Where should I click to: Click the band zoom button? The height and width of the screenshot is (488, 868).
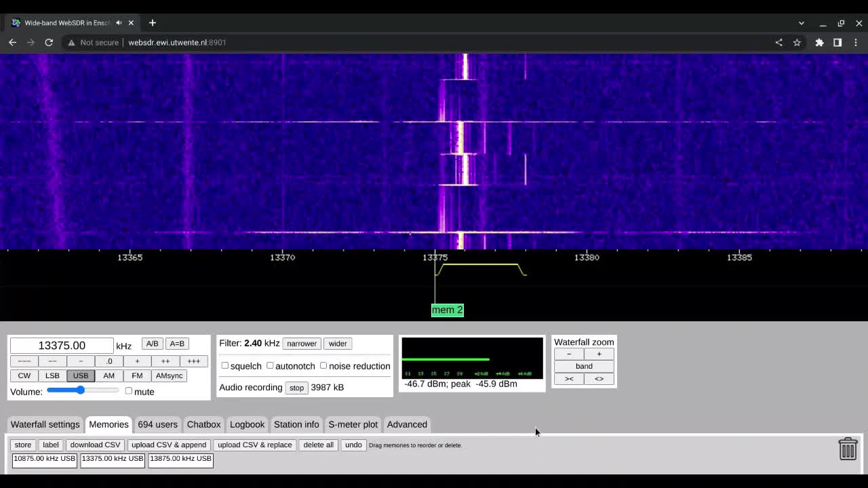click(x=584, y=366)
